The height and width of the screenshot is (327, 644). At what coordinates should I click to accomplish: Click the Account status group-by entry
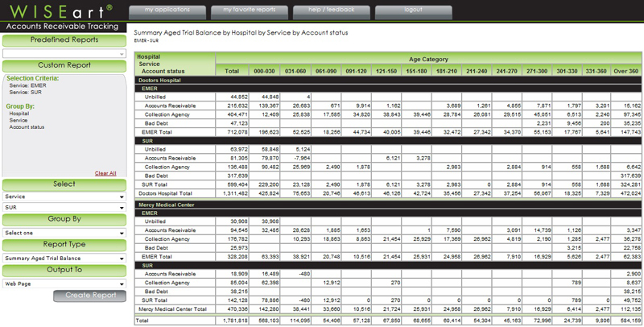click(27, 127)
